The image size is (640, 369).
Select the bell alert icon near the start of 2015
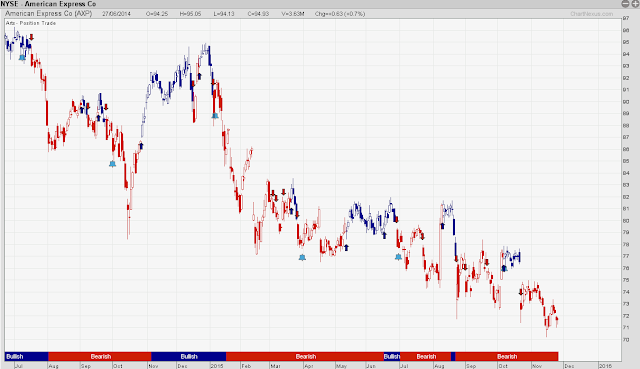pos(215,116)
